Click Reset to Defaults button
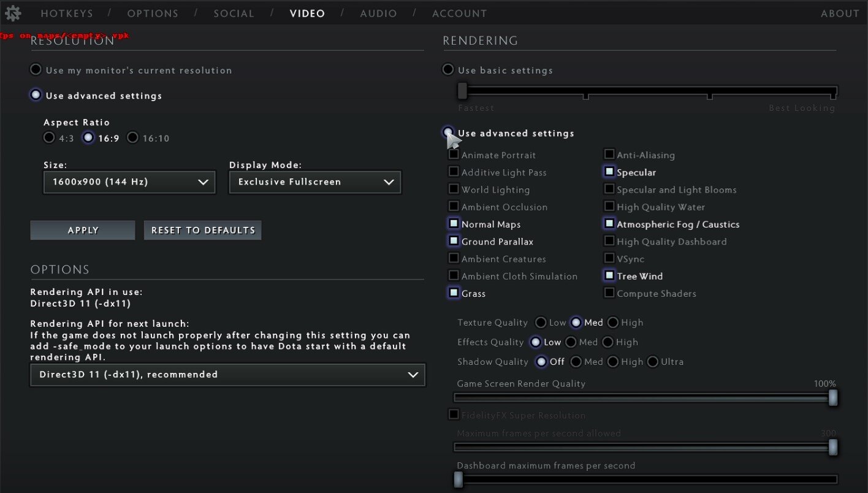This screenshot has height=493, width=868. pos(203,231)
